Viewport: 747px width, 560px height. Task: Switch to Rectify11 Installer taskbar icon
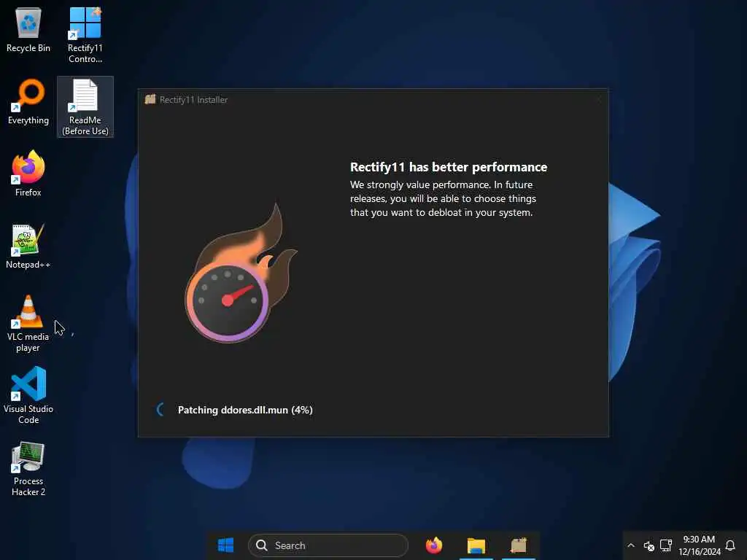pyautogui.click(x=519, y=545)
